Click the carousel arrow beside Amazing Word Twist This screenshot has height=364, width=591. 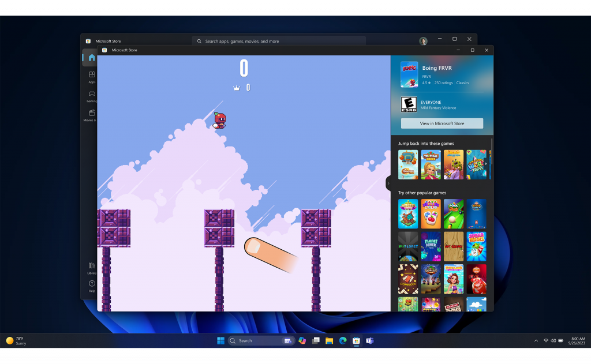pyautogui.click(x=487, y=164)
